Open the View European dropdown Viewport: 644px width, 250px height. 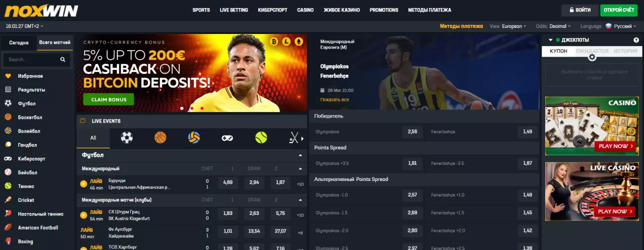(509, 26)
